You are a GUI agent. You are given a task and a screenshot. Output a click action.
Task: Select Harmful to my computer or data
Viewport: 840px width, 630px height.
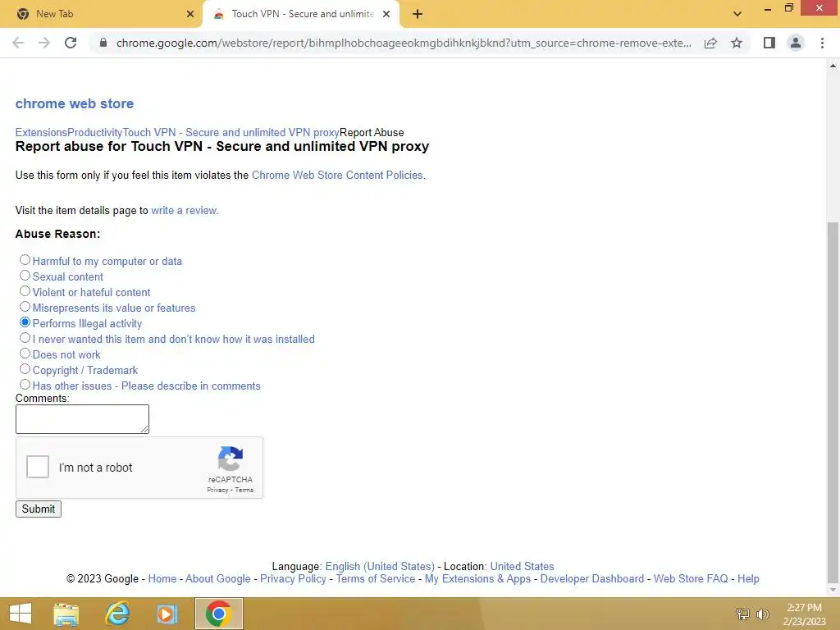point(25,260)
